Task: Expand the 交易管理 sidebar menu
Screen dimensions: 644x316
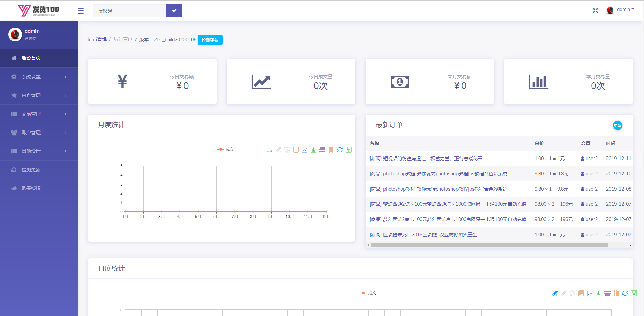Action: (39, 114)
